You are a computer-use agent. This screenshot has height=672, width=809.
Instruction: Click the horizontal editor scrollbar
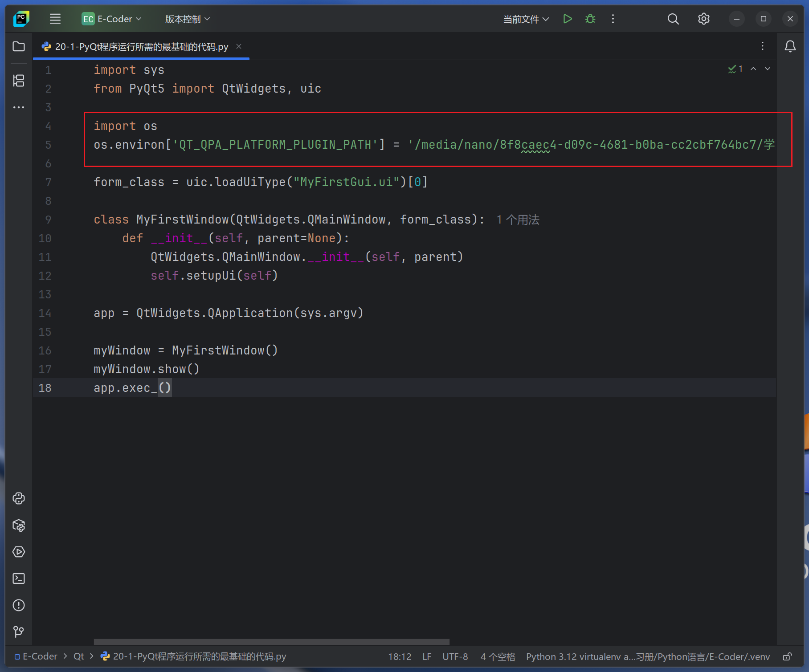(x=271, y=642)
